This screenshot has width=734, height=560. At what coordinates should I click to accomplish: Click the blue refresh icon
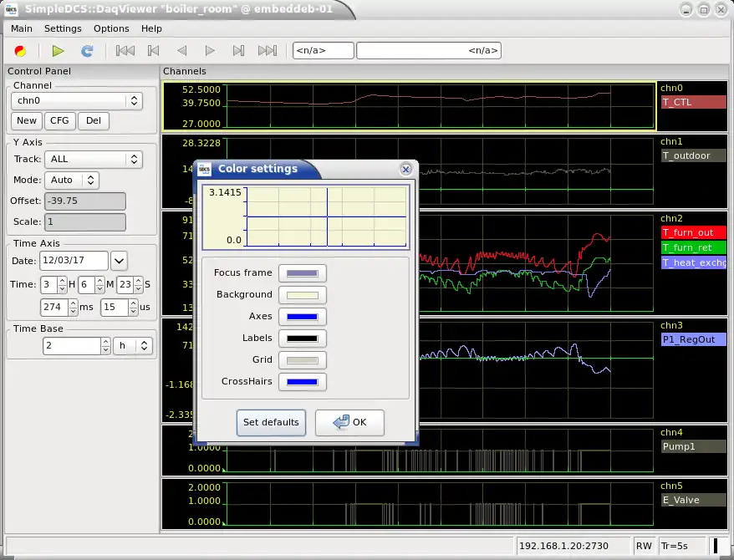coord(87,51)
